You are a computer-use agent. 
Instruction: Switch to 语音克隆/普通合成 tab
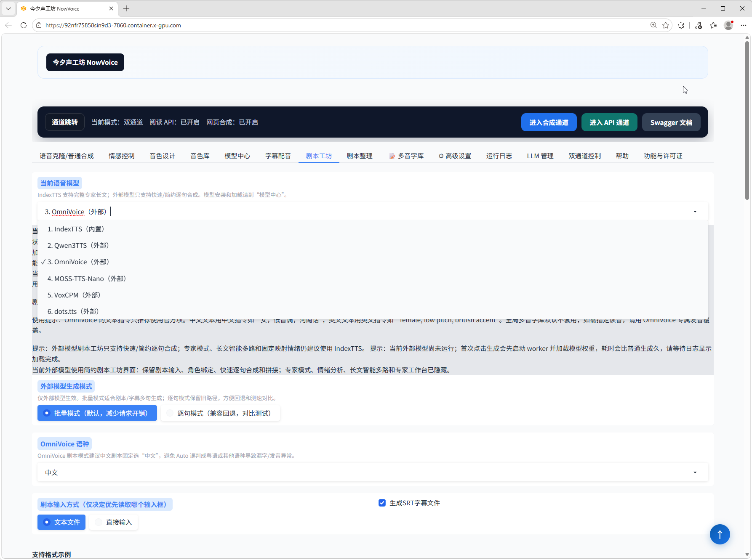pyautogui.click(x=67, y=156)
